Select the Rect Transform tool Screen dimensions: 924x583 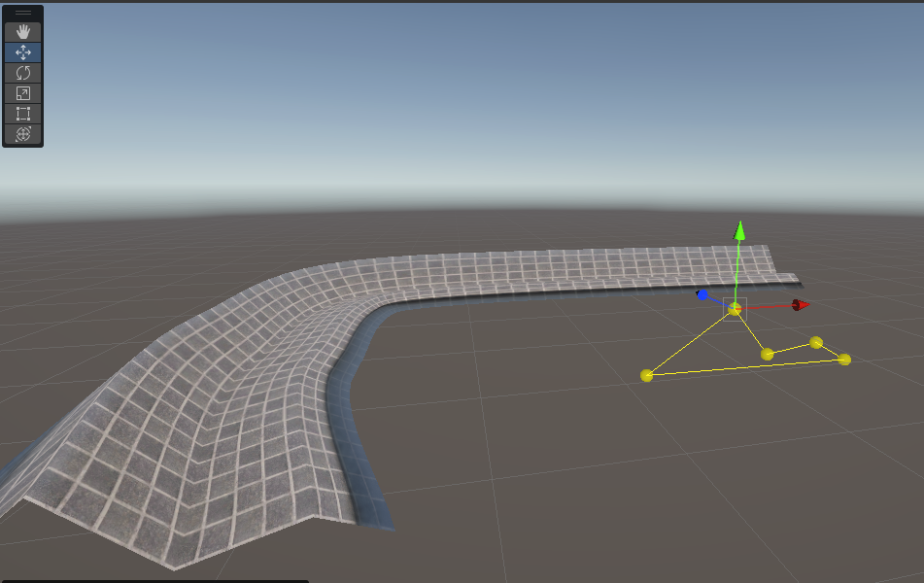tap(23, 114)
